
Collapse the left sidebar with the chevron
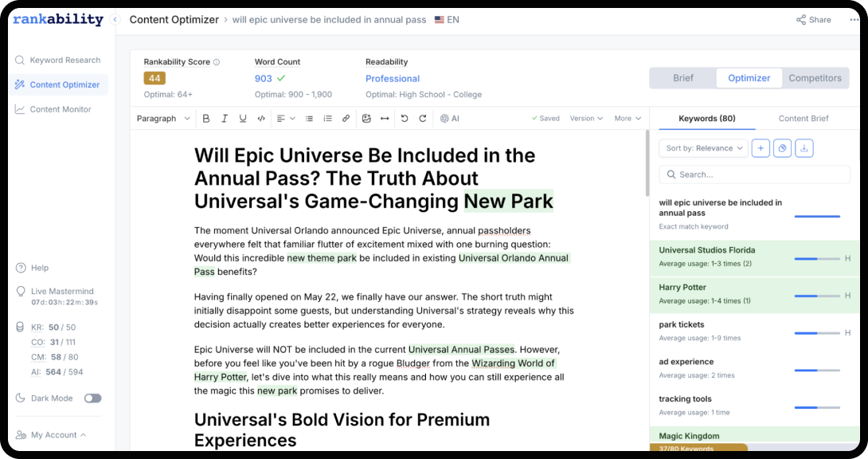tap(115, 20)
